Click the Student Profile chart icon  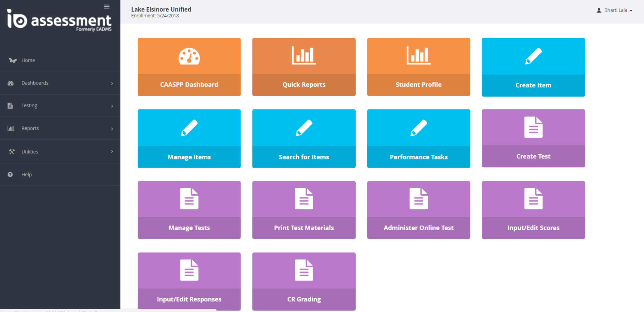419,55
